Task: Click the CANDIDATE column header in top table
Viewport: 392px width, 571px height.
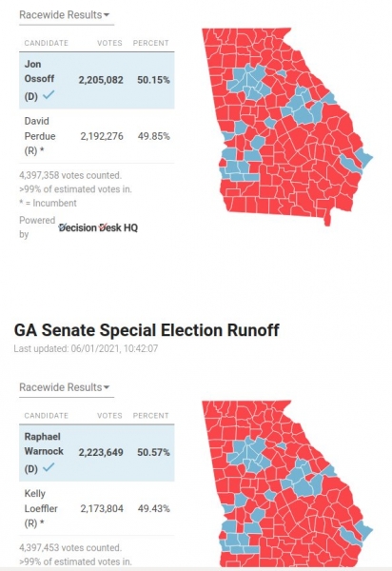Action: pos(47,43)
